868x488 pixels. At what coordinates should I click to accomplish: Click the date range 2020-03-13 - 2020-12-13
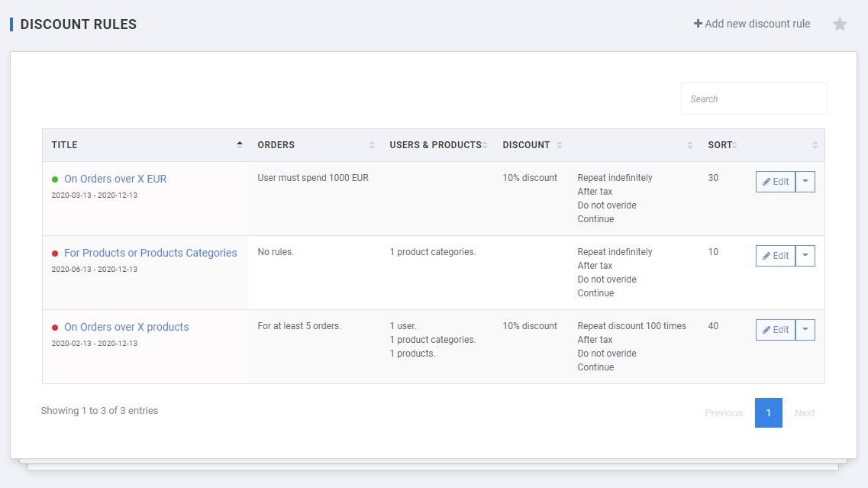pyautogui.click(x=94, y=195)
